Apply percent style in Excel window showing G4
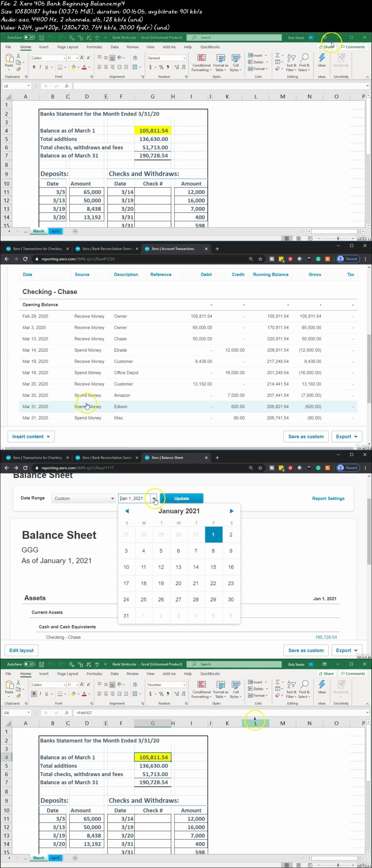 pyautogui.click(x=161, y=694)
